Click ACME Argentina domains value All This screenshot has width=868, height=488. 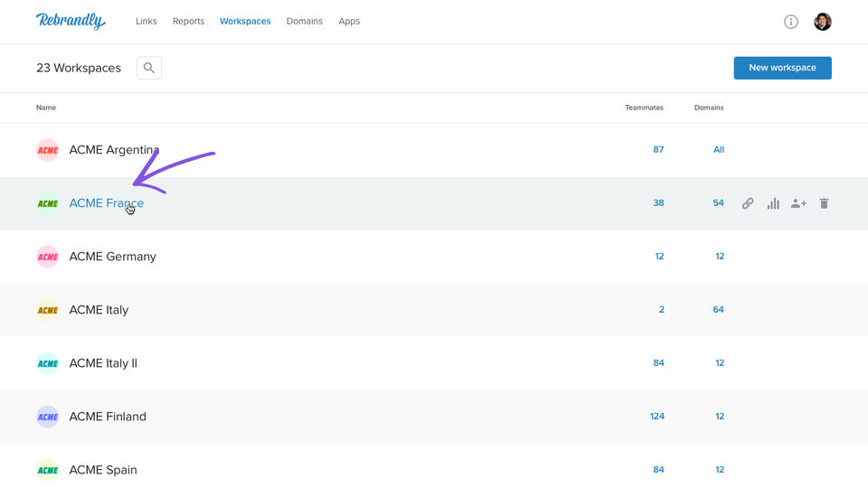[x=719, y=149]
